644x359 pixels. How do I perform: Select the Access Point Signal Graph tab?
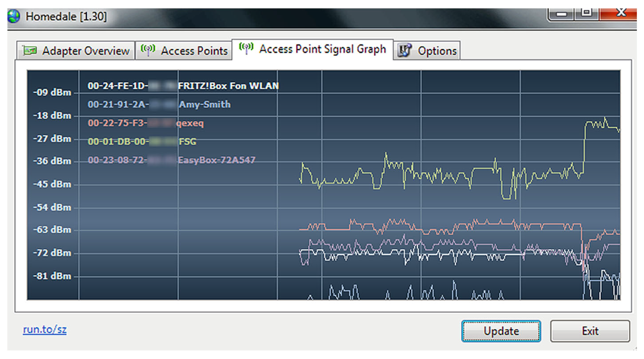coord(322,49)
